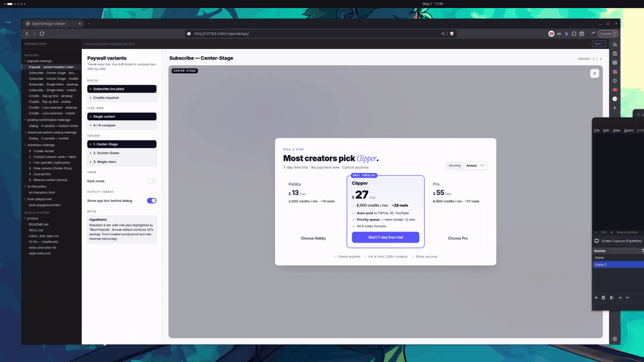
Task: Switch billing to Monthly
Action: (x=455, y=166)
